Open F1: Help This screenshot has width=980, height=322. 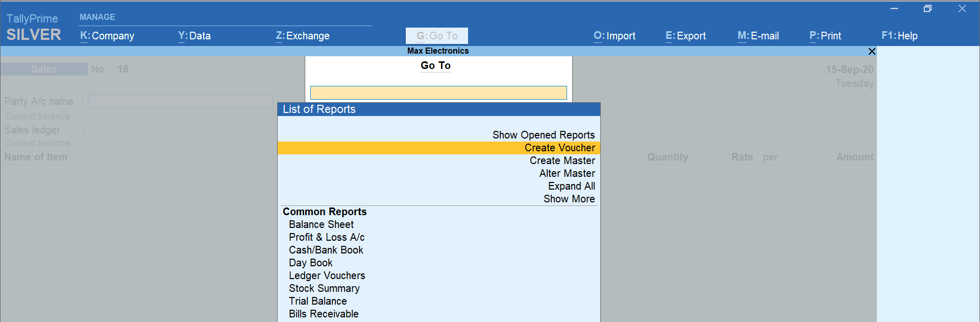click(899, 36)
